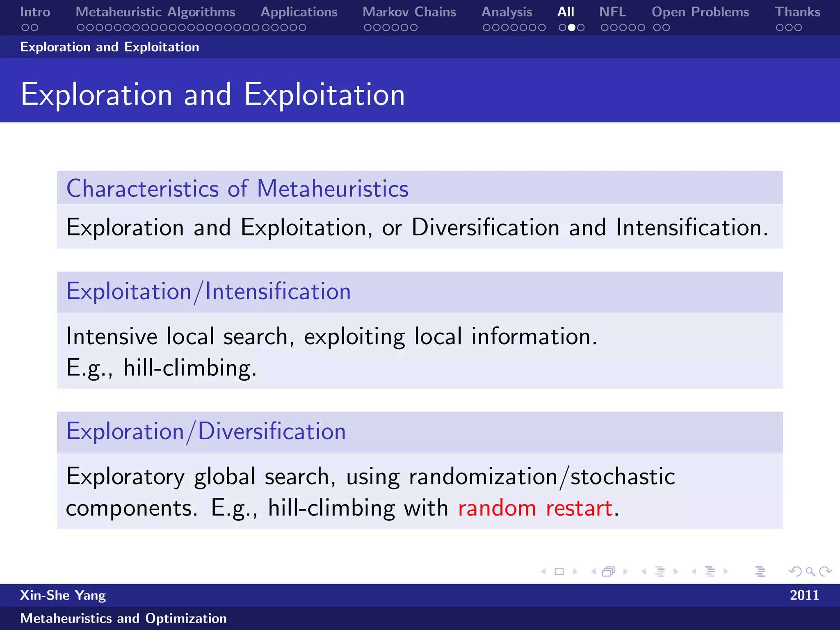Select second mini-frame circle under Intro

point(34,27)
